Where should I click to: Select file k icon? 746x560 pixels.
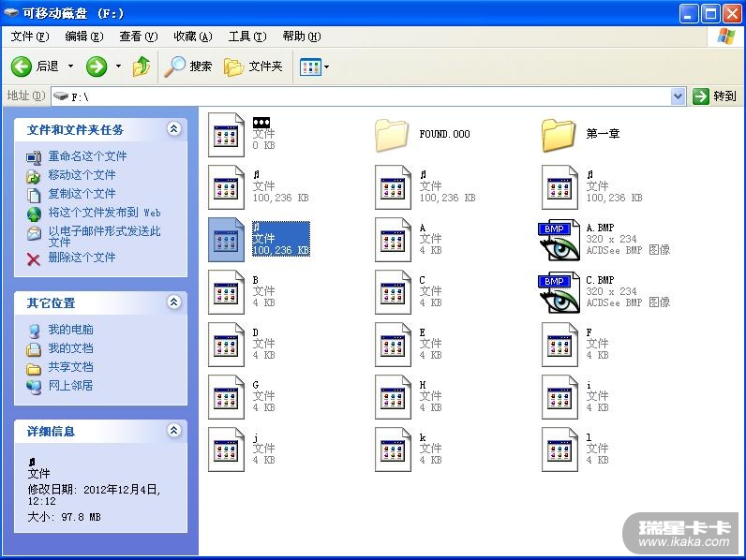pyautogui.click(x=393, y=449)
